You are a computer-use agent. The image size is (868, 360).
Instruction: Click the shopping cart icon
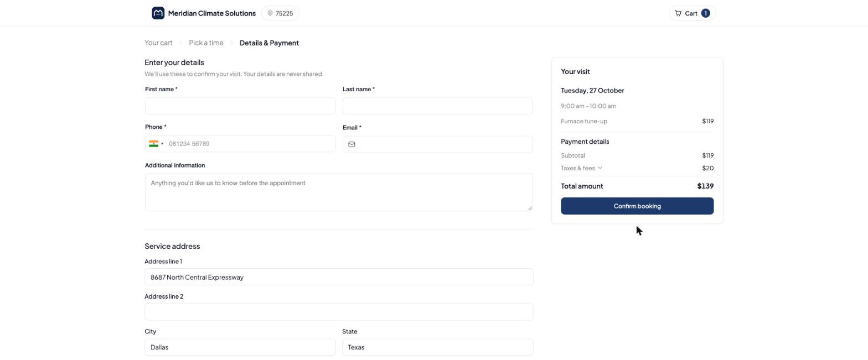[x=678, y=13]
